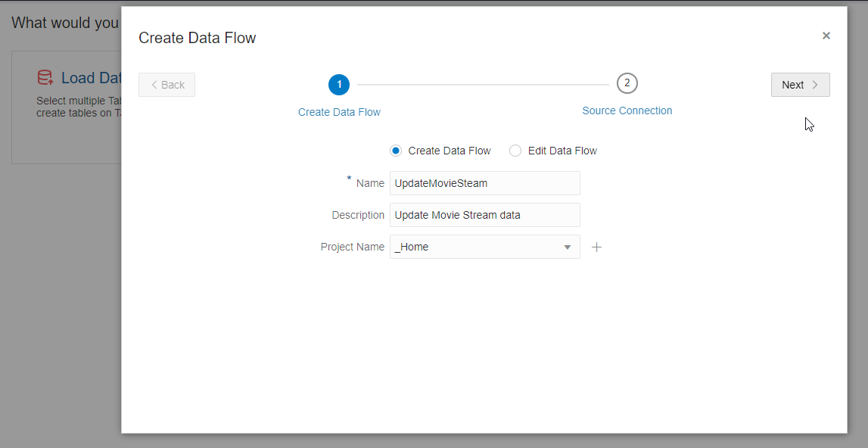Click the Load Data card heading
The image size is (868, 448).
[x=91, y=78]
